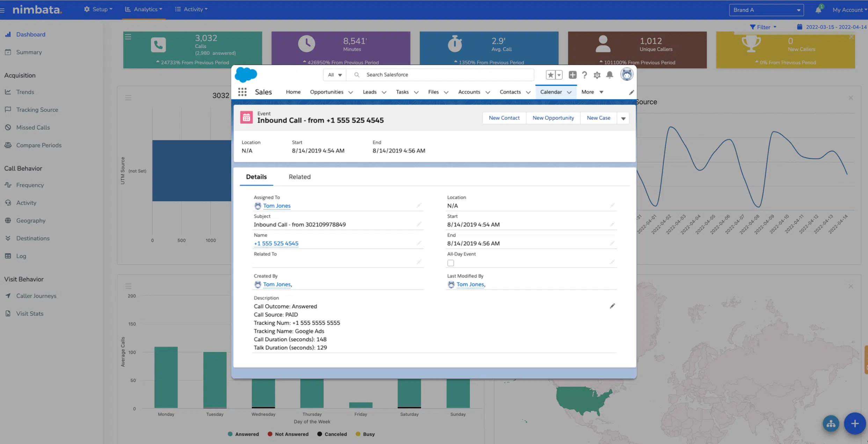The height and width of the screenshot is (444, 868).
Task: Click the New Callers trophy icon
Action: (x=751, y=44)
